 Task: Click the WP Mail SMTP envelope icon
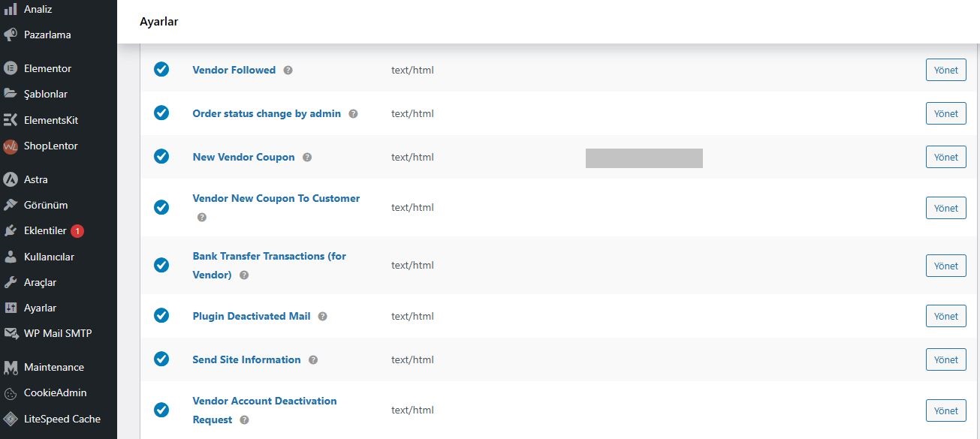[x=11, y=333]
